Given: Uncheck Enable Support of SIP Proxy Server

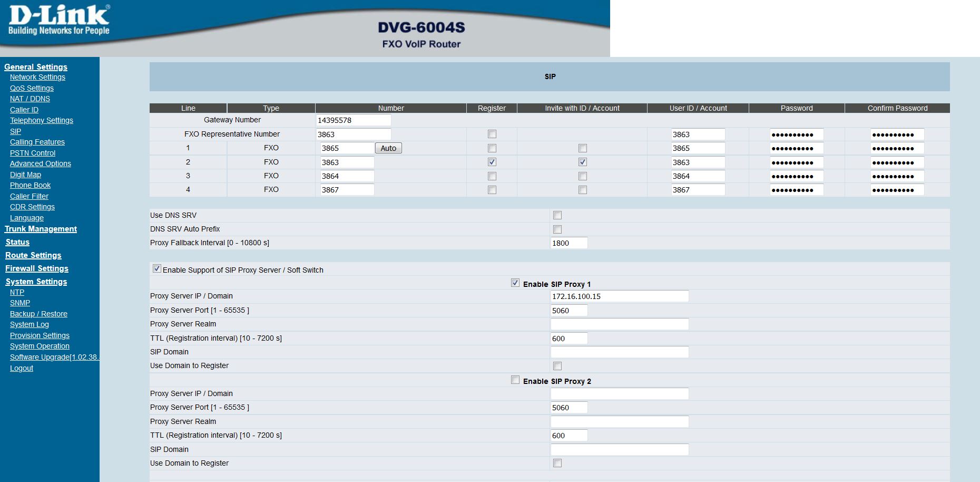Looking at the screenshot, I should [x=156, y=269].
